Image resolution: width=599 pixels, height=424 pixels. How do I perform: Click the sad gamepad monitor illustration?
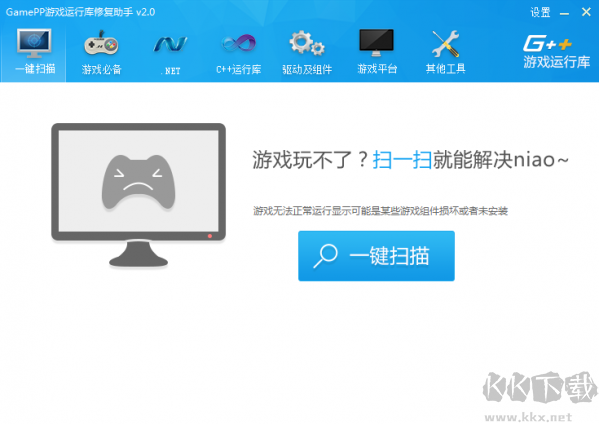pyautogui.click(x=138, y=195)
